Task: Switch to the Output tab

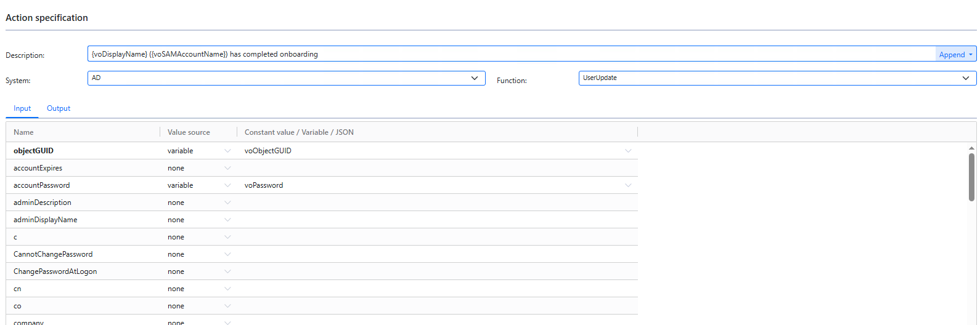Action: 59,108
